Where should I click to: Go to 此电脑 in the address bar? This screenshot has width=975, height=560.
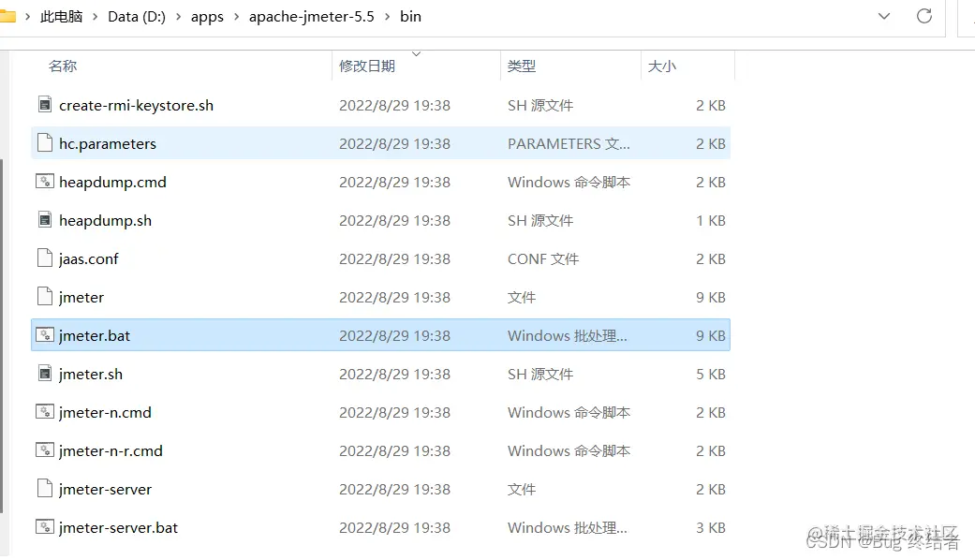[61, 17]
